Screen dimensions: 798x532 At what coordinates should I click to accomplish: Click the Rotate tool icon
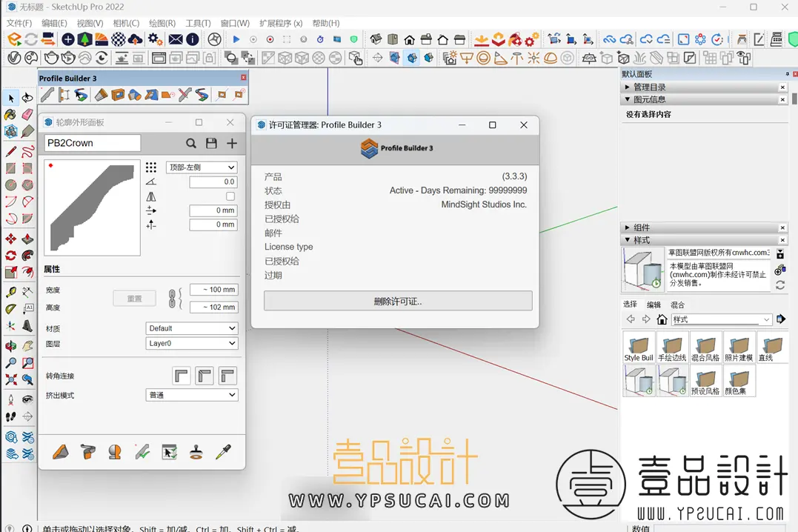click(10, 256)
